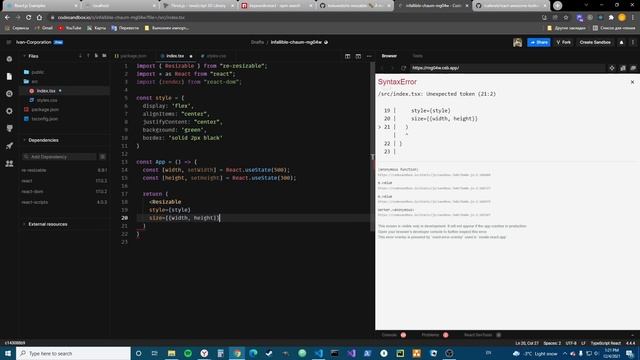Open the Problems panel tab
Screen dimensions: 640x360
tap(435, 335)
